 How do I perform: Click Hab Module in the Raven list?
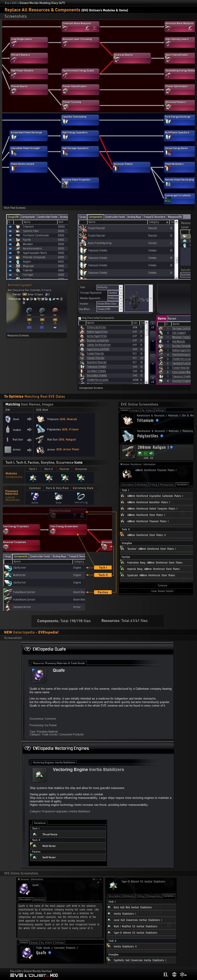coord(178,342)
